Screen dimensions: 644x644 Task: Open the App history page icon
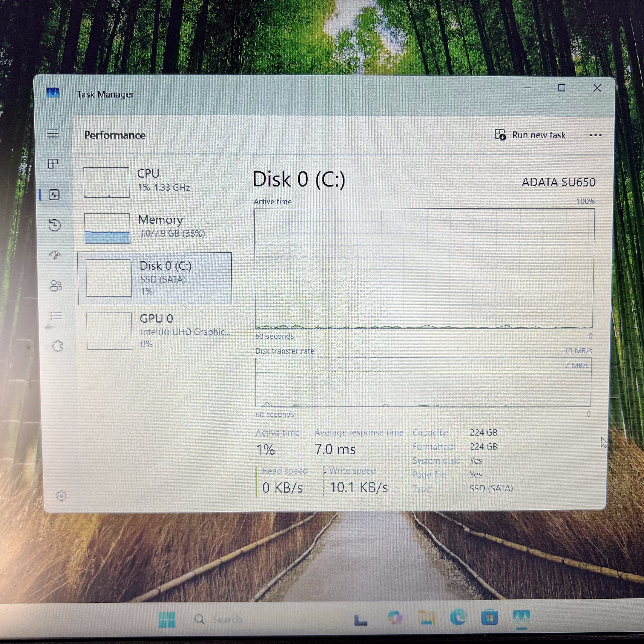55,225
